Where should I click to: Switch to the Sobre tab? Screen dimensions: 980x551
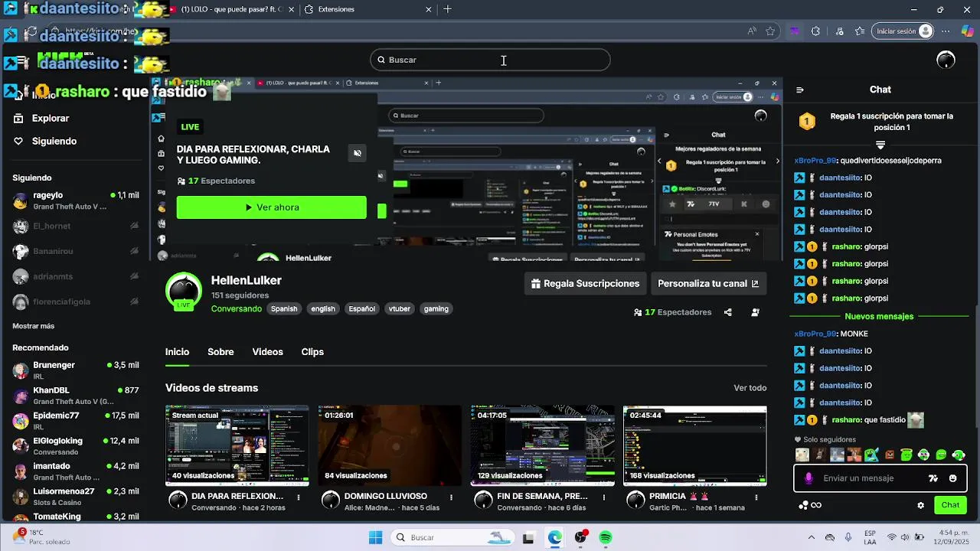[x=220, y=352]
